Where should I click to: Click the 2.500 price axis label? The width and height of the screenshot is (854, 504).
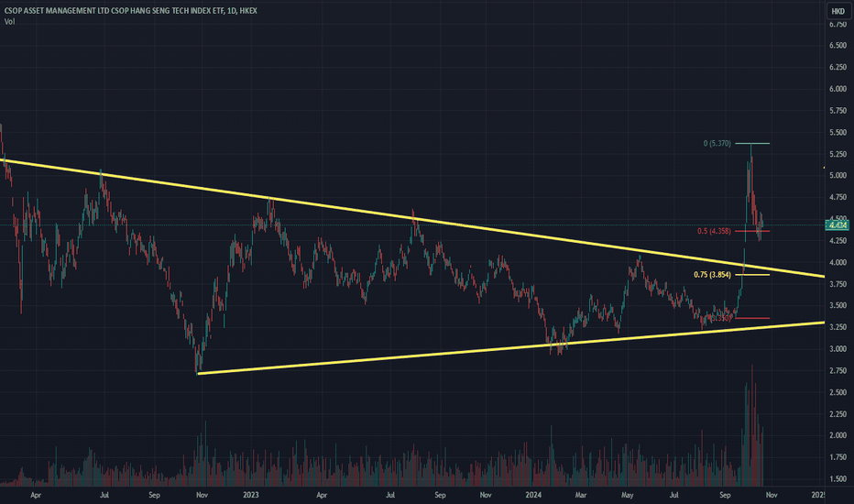tap(838, 392)
